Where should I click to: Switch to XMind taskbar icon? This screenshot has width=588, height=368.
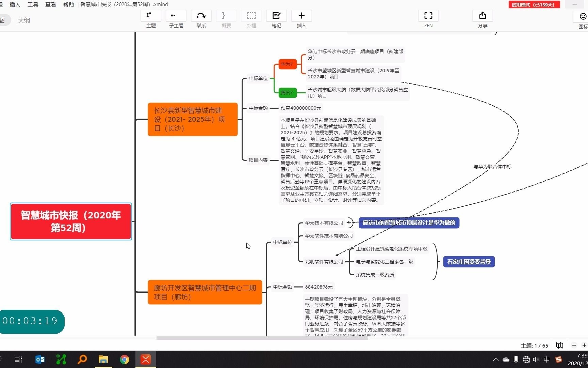[146, 359]
